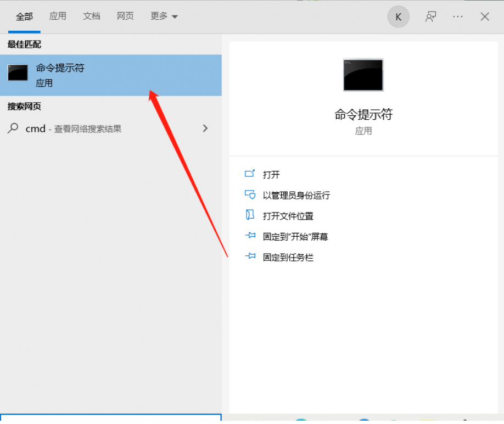504x424 pixels.
Task: Open the feedback icon in the header
Action: pyautogui.click(x=430, y=16)
